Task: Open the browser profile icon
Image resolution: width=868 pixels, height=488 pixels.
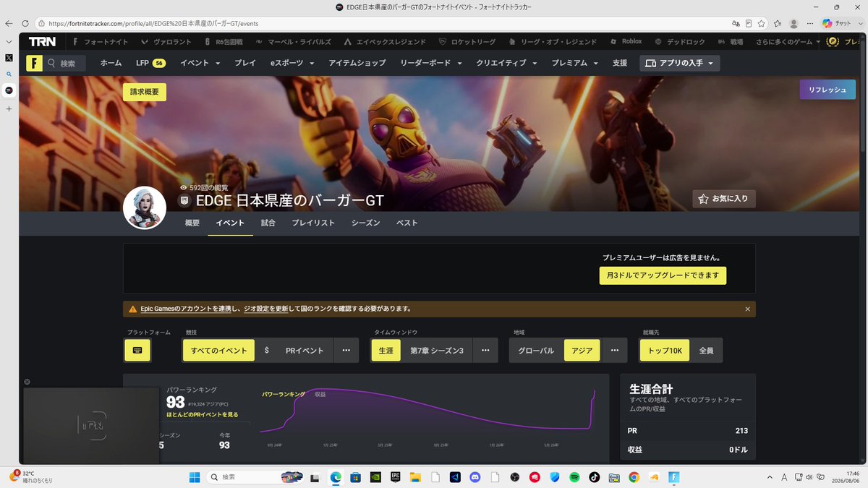Action: click(x=793, y=23)
